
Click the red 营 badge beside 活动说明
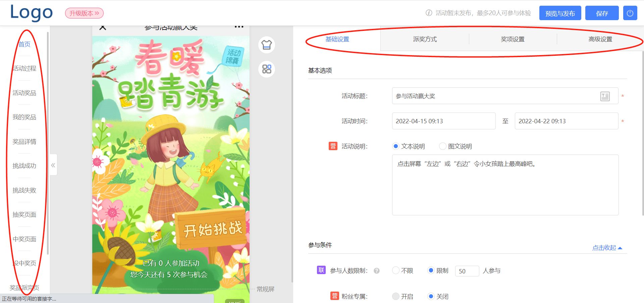click(333, 146)
